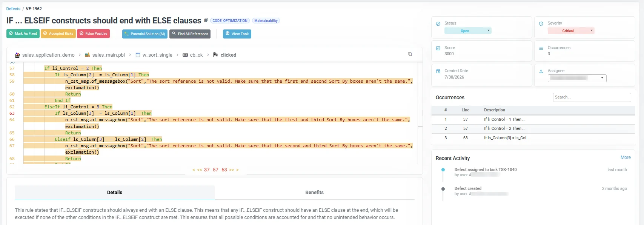Click the Status checkmark circle icon
Viewport: 644px width, 225px height.
(438, 24)
